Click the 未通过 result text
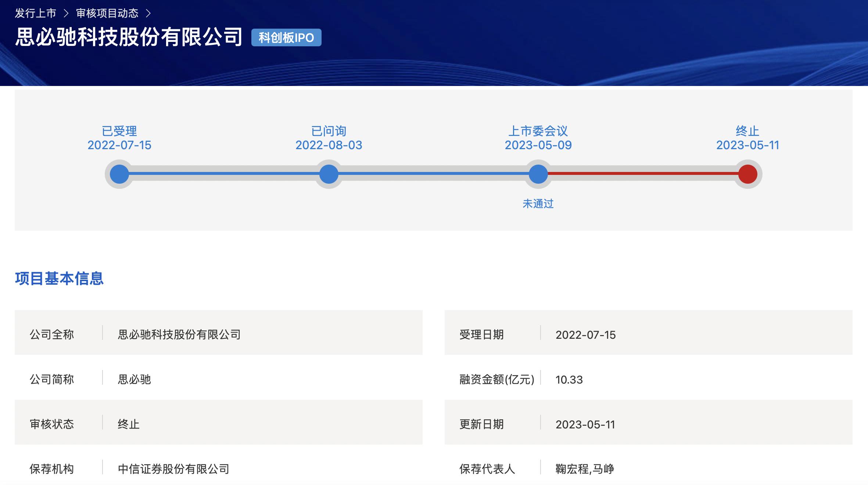This screenshot has height=485, width=868. click(538, 204)
